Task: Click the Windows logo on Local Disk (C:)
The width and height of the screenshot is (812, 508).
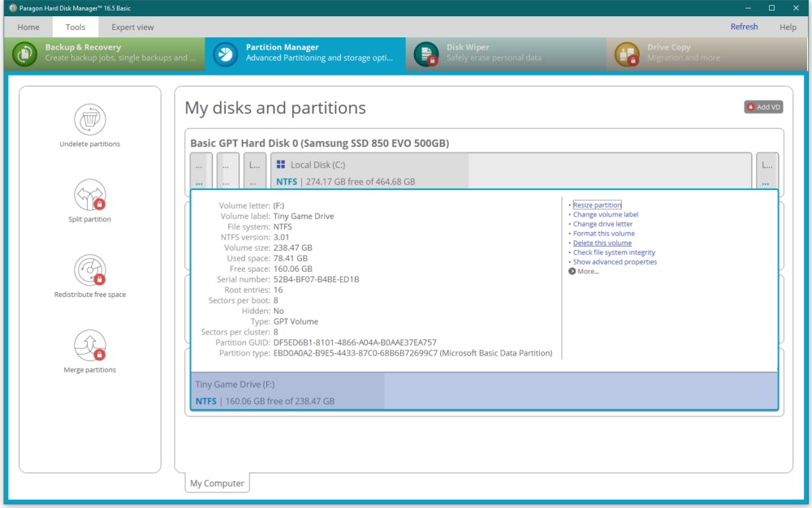Action: (x=281, y=165)
